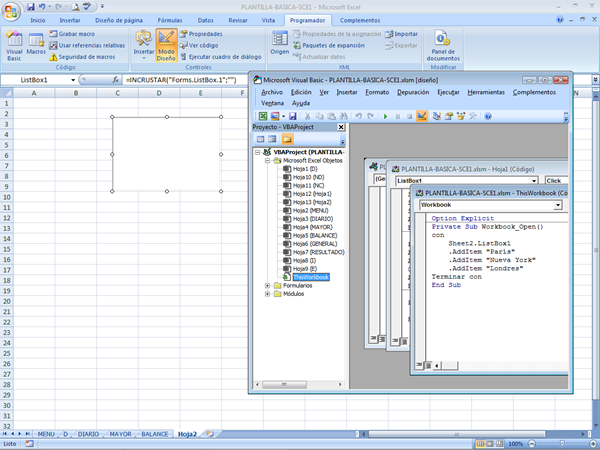Expand the Formularios folder
The width and height of the screenshot is (600, 450).
point(267,285)
